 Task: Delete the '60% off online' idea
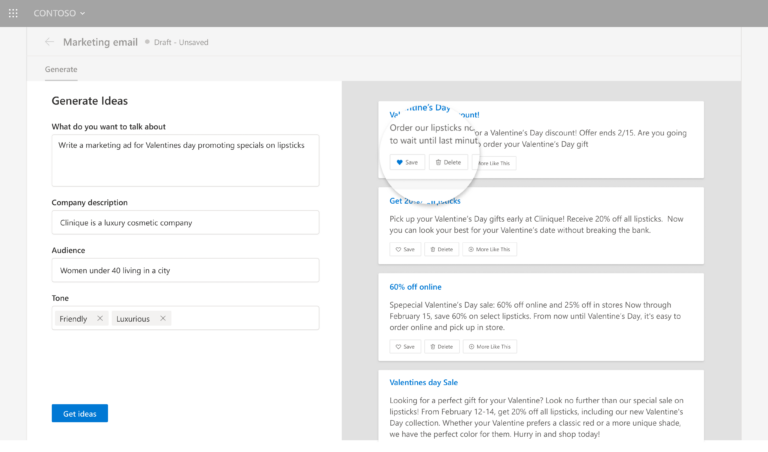441,346
